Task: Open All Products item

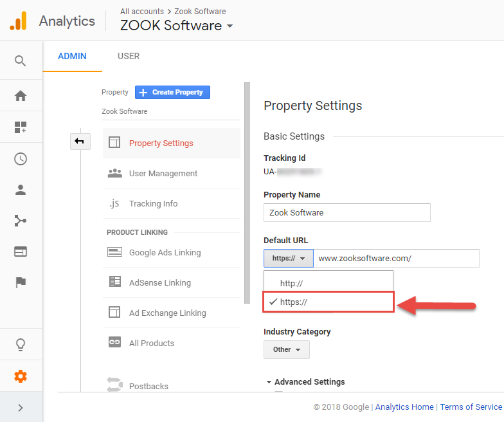Action: tap(171, 344)
